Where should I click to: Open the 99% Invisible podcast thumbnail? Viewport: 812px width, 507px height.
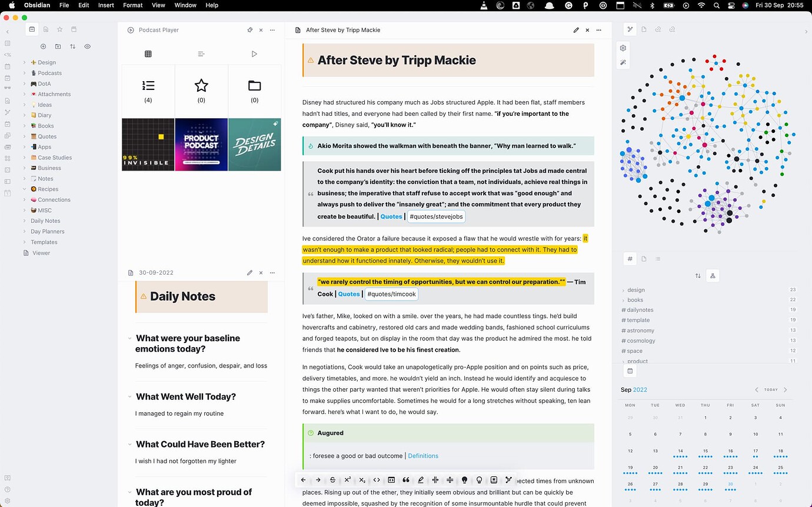coord(148,145)
